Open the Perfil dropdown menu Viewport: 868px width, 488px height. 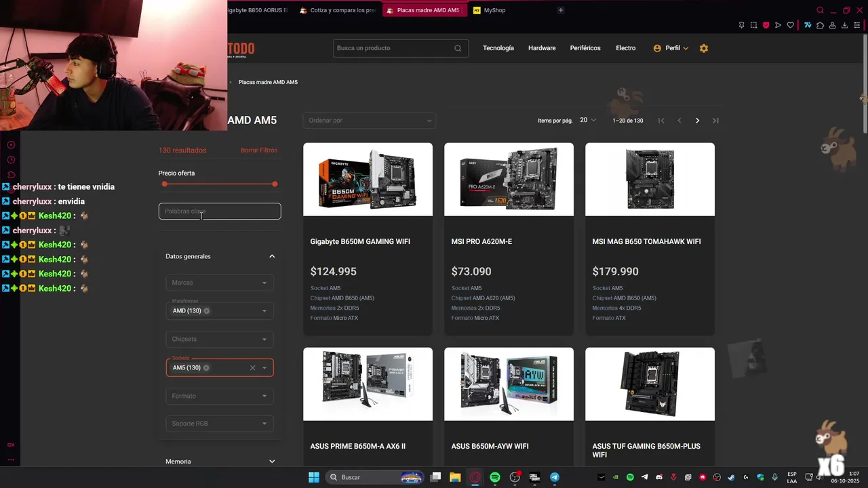(671, 48)
